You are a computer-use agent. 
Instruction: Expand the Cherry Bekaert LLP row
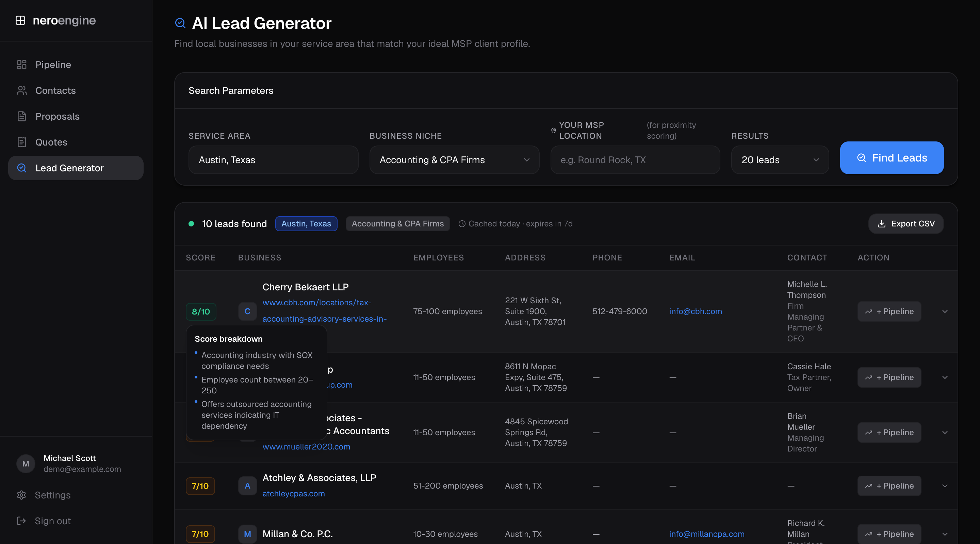pyautogui.click(x=945, y=311)
